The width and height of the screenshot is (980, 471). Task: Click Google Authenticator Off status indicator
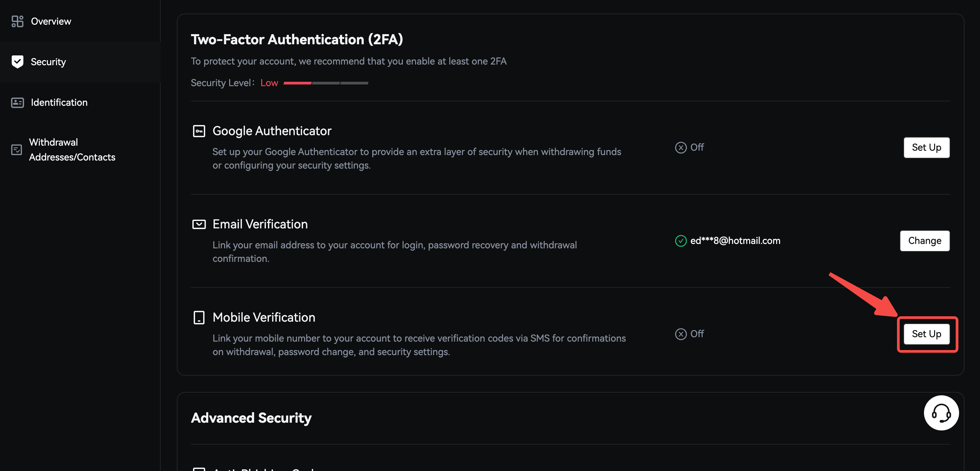689,147
